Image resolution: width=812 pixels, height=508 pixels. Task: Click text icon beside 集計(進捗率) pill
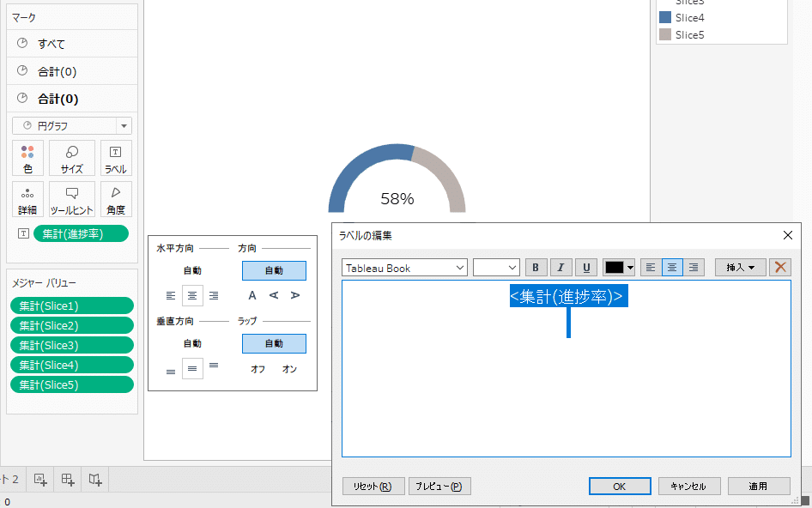(23, 233)
